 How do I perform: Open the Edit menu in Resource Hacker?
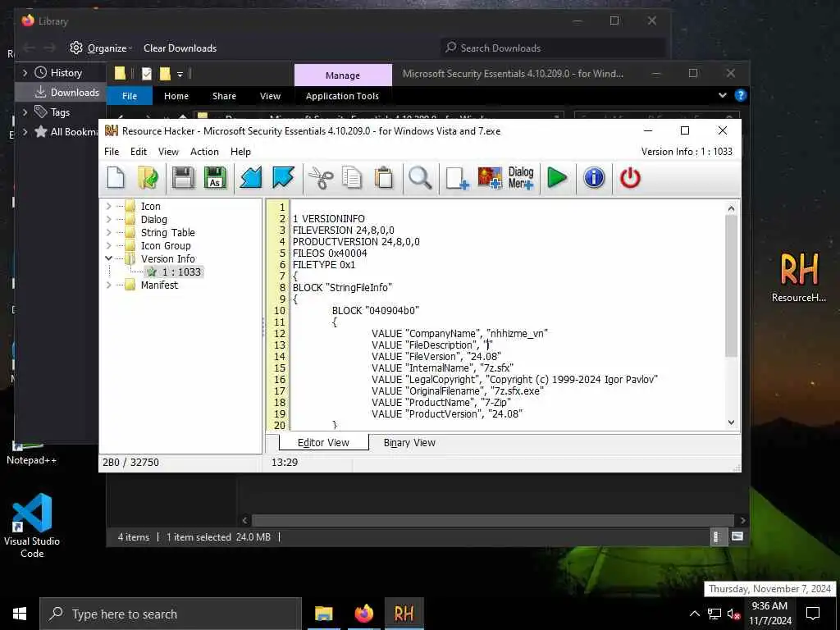(x=138, y=152)
